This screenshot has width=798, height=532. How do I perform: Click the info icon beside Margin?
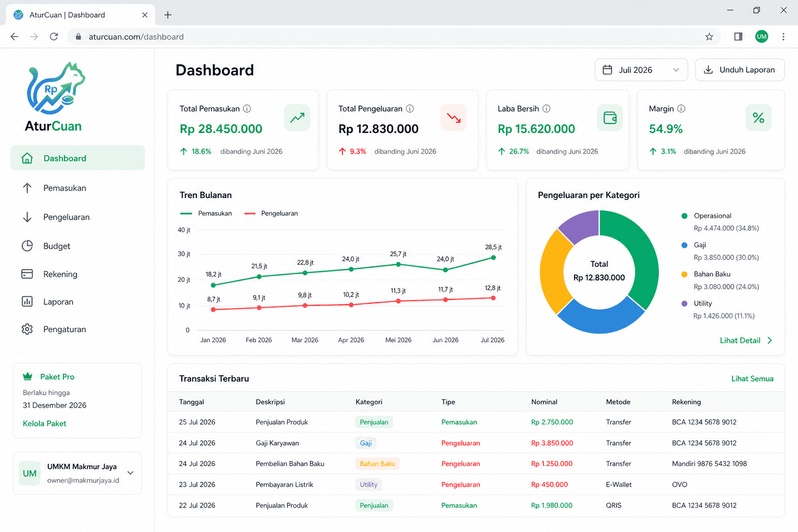(681, 109)
